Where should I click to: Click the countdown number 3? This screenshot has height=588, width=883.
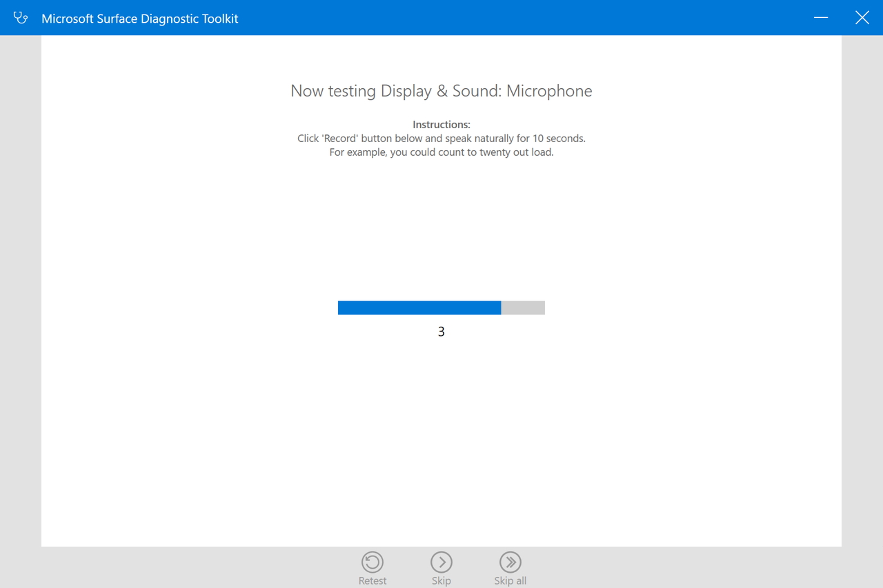pyautogui.click(x=441, y=332)
